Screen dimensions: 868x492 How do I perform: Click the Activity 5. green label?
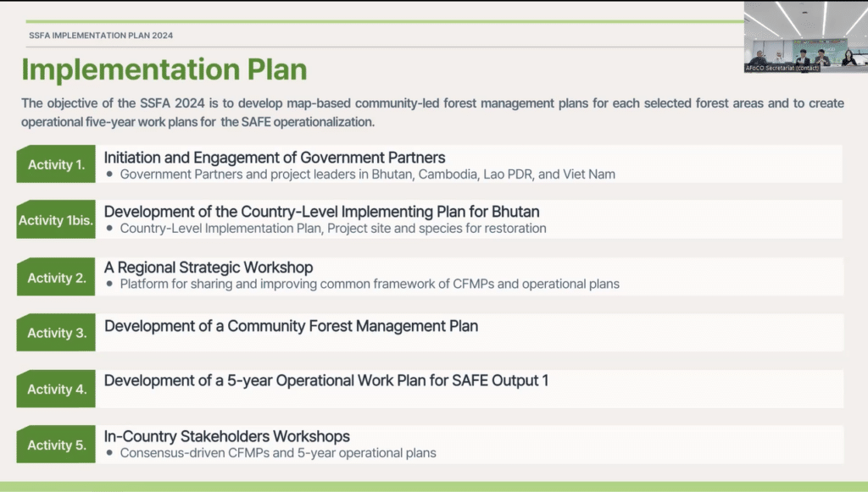(x=56, y=445)
